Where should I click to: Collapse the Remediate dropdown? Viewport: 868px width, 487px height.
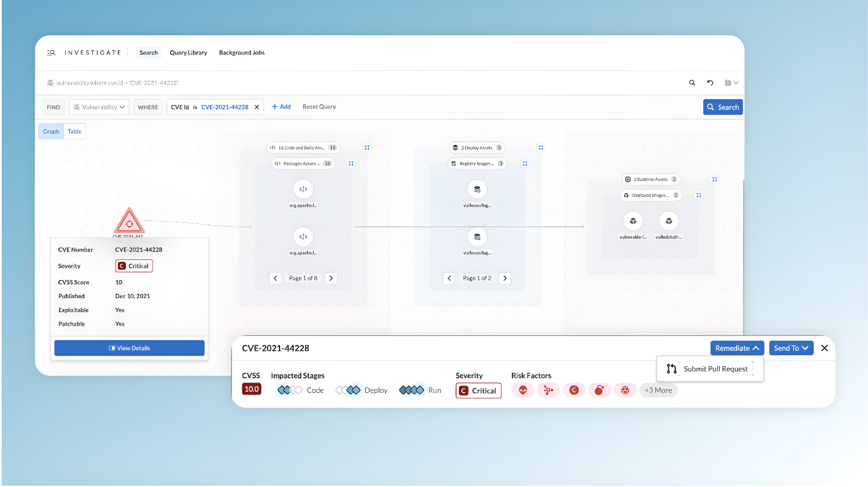[x=737, y=348]
